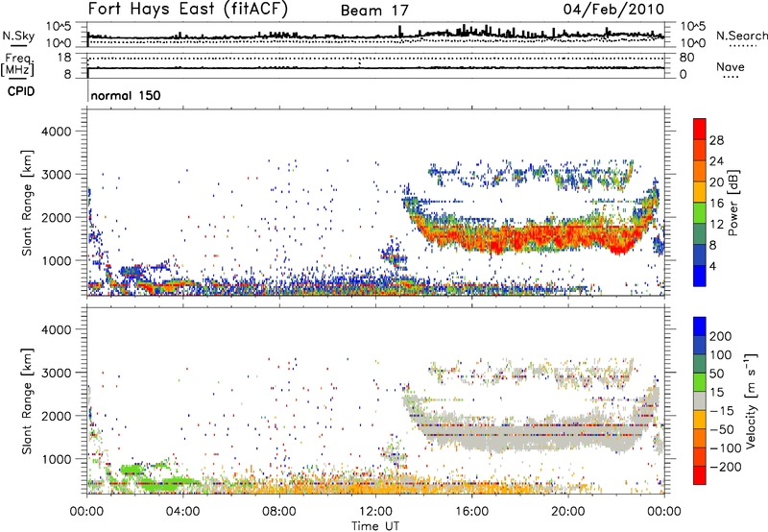Click velocity colorbar value '-100'
The width and height of the screenshot is (768, 532).
[x=725, y=448]
